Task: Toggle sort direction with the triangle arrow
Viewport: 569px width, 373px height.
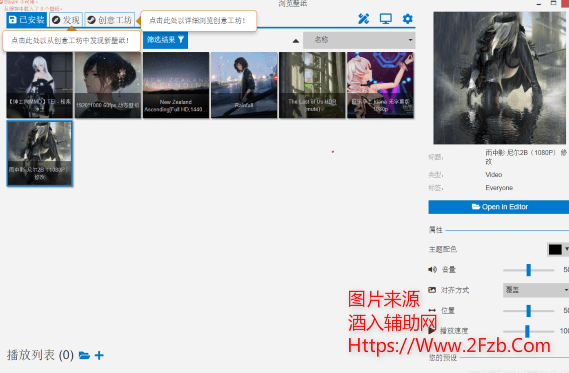Action: [296, 41]
